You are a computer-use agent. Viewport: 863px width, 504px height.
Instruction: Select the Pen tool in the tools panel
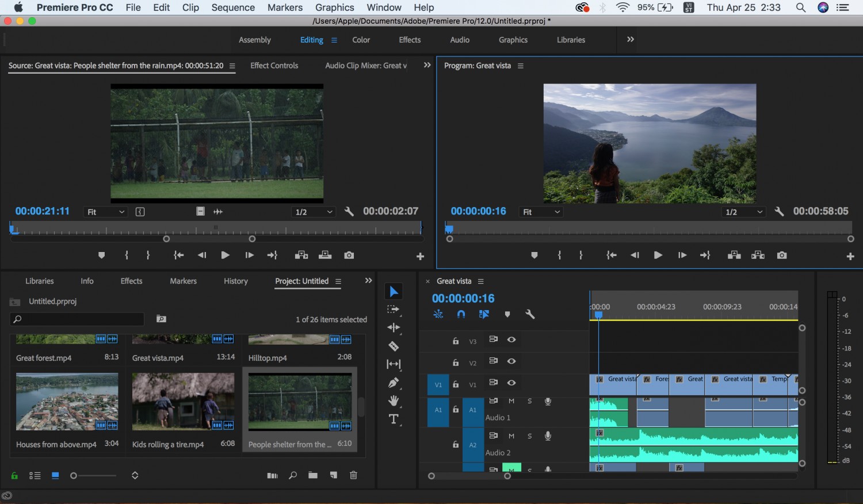click(394, 382)
